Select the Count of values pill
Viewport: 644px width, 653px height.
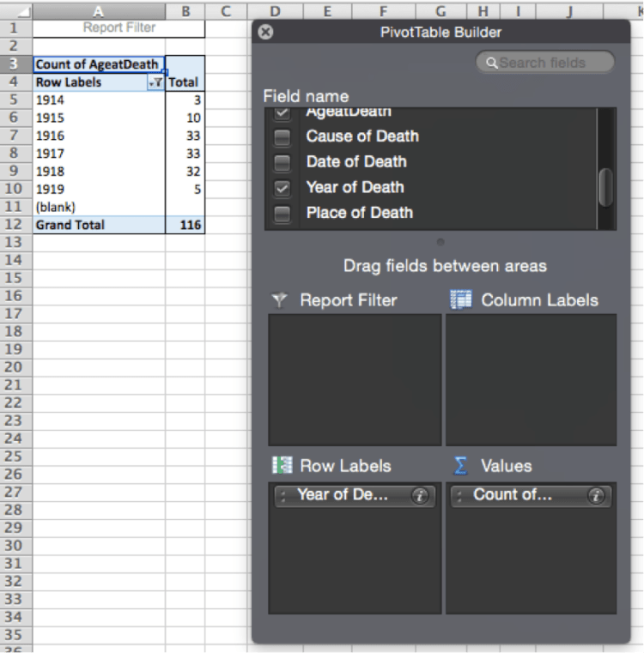tap(515, 495)
